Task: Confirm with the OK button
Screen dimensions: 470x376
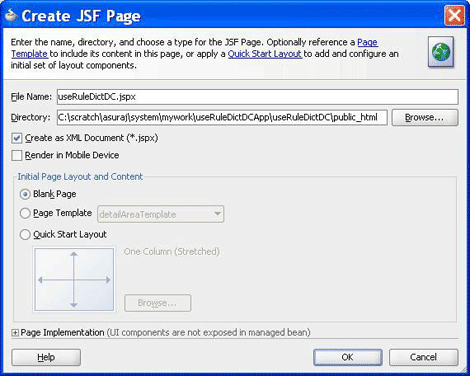Action: click(x=348, y=357)
